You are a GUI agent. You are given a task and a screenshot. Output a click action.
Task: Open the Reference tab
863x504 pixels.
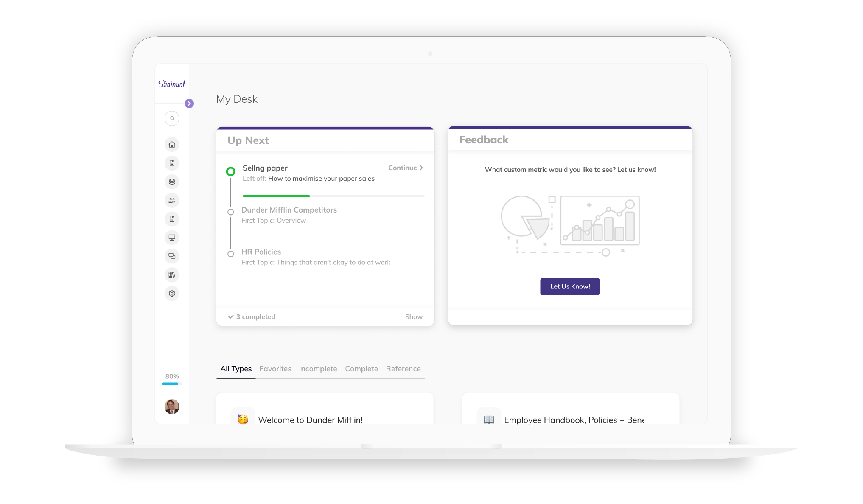(403, 369)
